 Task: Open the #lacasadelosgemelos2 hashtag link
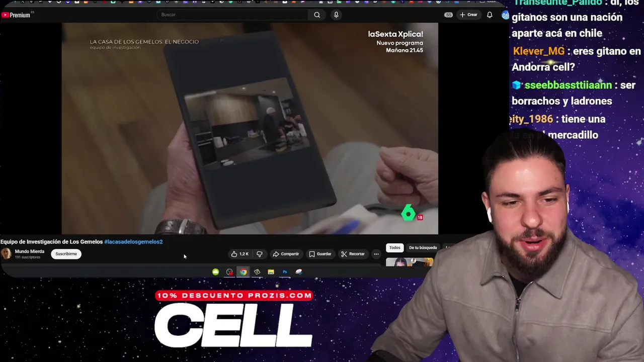click(133, 242)
